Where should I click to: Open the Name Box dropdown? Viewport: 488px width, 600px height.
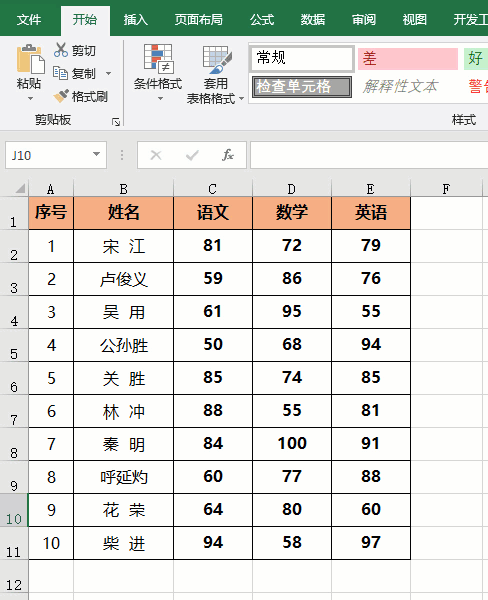(x=96, y=154)
